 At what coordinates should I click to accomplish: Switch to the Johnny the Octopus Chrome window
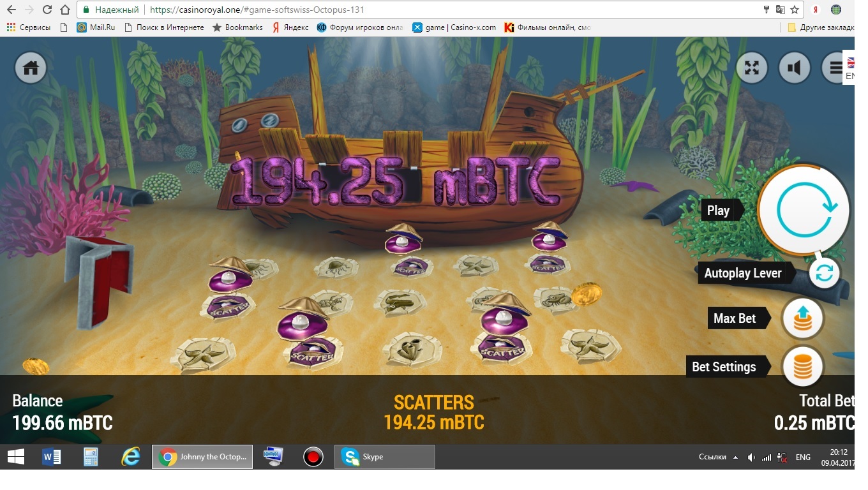(202, 457)
